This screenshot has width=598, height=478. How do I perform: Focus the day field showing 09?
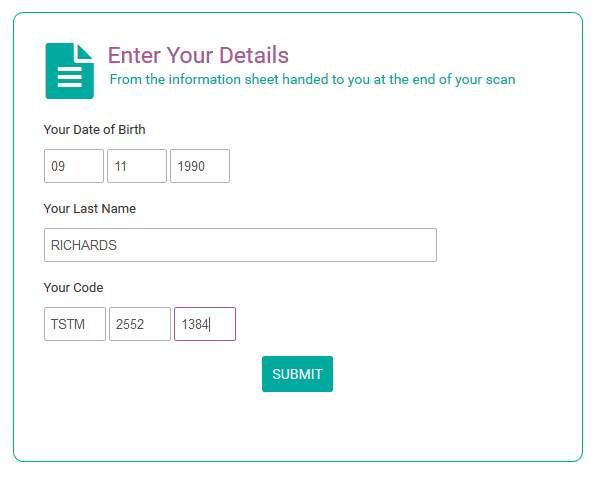point(74,166)
